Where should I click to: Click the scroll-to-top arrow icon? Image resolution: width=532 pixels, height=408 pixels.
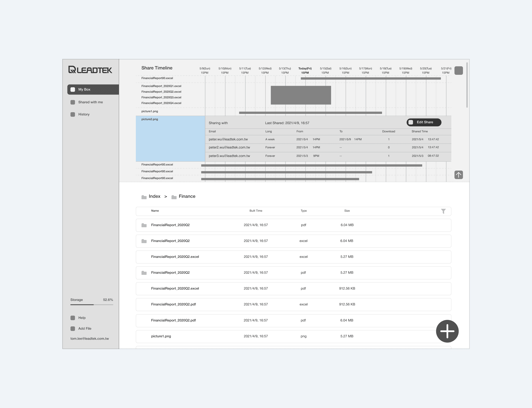[458, 175]
